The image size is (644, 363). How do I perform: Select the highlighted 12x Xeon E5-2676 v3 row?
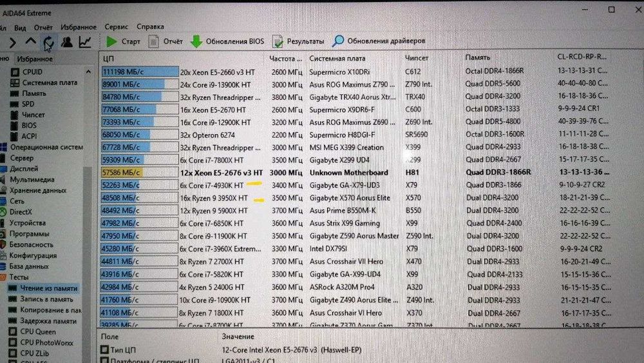click(x=355, y=172)
